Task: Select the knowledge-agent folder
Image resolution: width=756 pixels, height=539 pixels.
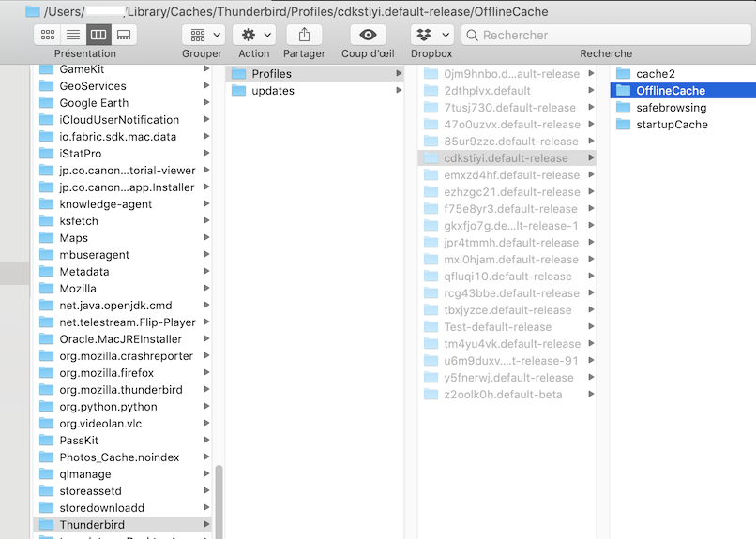Action: [123, 203]
